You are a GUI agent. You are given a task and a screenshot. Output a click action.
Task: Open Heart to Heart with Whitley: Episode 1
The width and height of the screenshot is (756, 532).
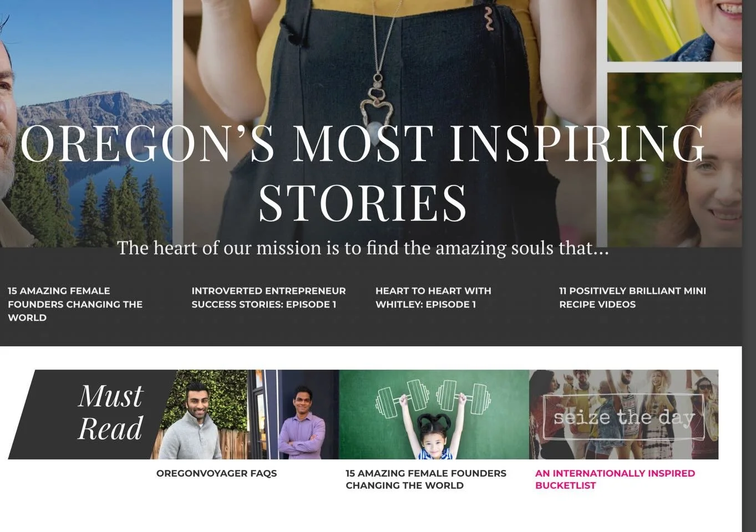click(x=433, y=298)
